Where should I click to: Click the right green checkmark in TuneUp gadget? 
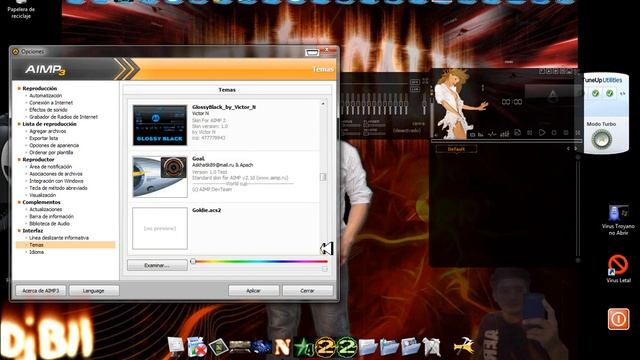coord(609,93)
